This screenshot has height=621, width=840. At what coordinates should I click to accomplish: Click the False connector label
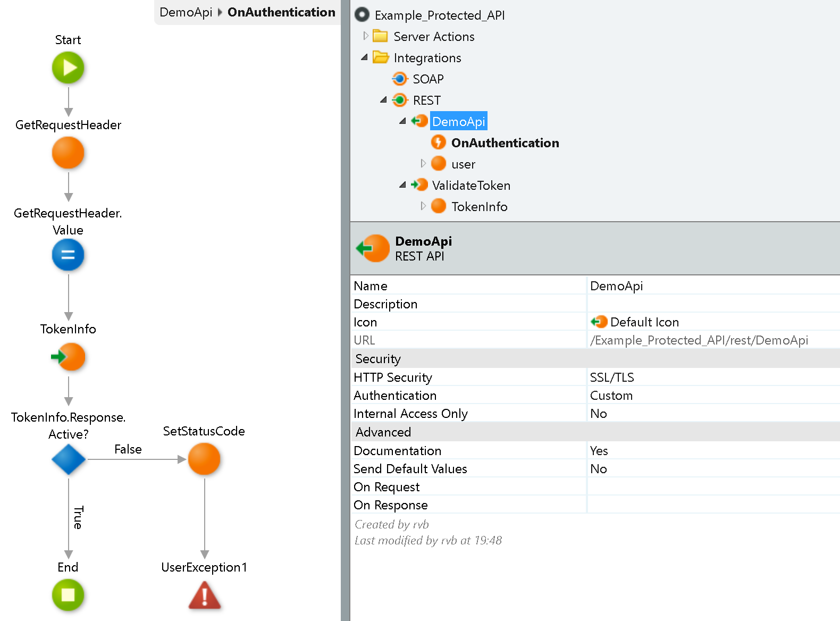click(128, 449)
